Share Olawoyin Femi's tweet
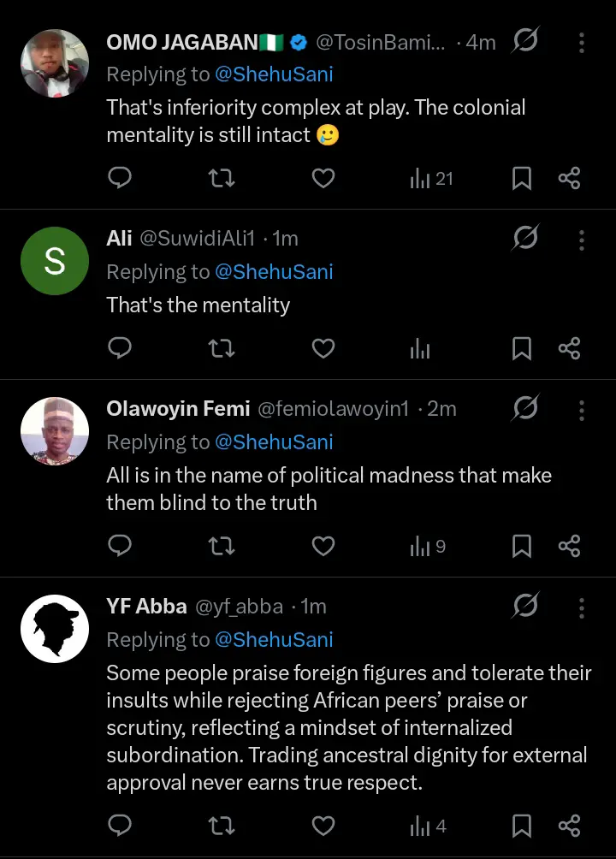The image size is (616, 859). pyautogui.click(x=569, y=546)
